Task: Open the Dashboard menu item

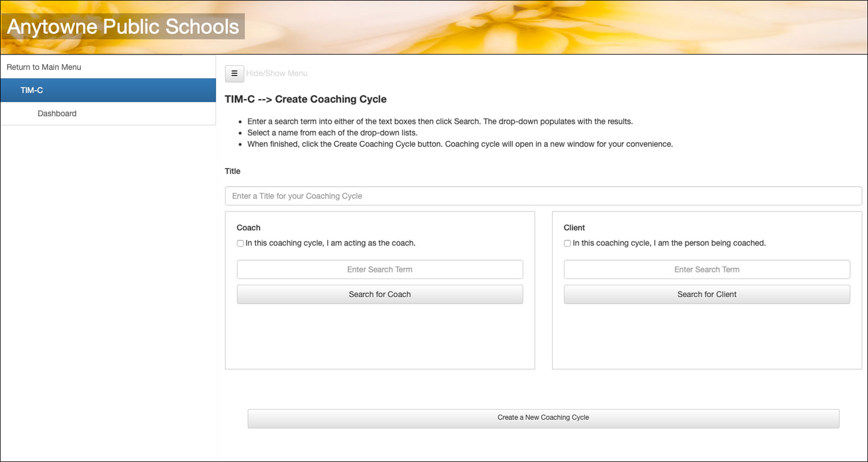Action: pos(108,114)
